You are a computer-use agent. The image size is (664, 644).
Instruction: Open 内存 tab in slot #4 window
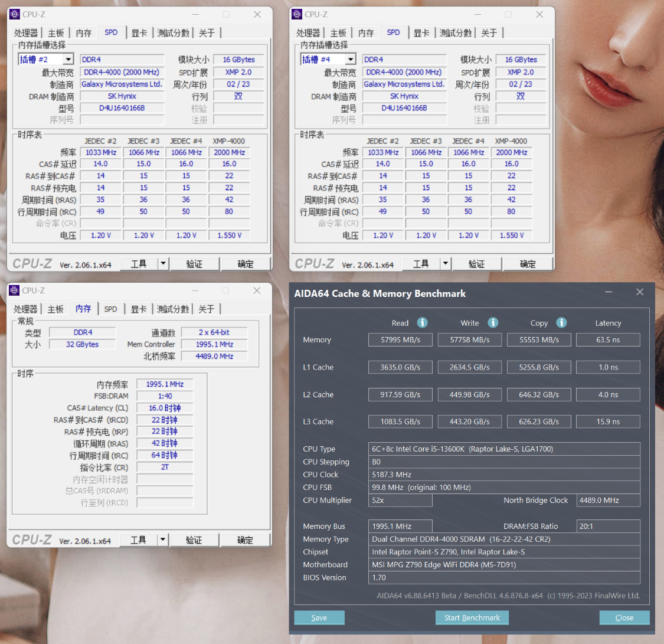(x=367, y=33)
